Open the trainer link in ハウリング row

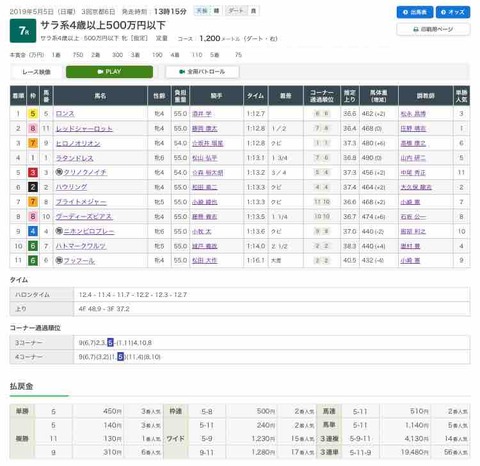click(416, 187)
